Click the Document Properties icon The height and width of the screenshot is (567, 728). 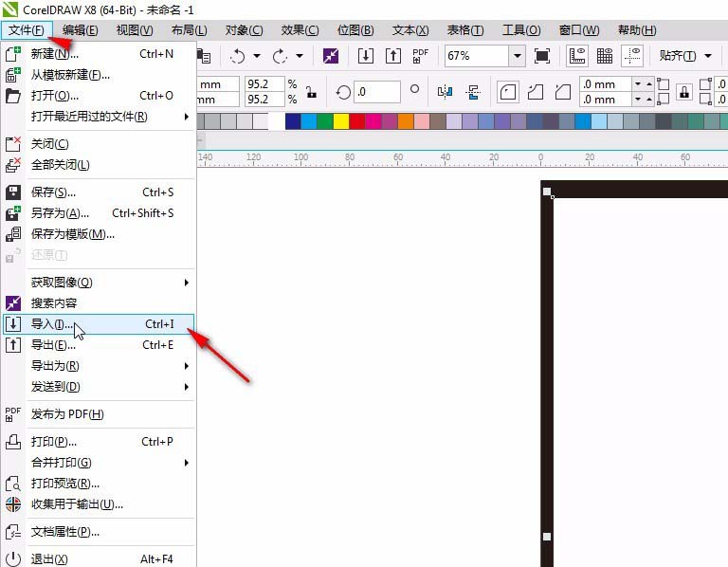(x=13, y=532)
